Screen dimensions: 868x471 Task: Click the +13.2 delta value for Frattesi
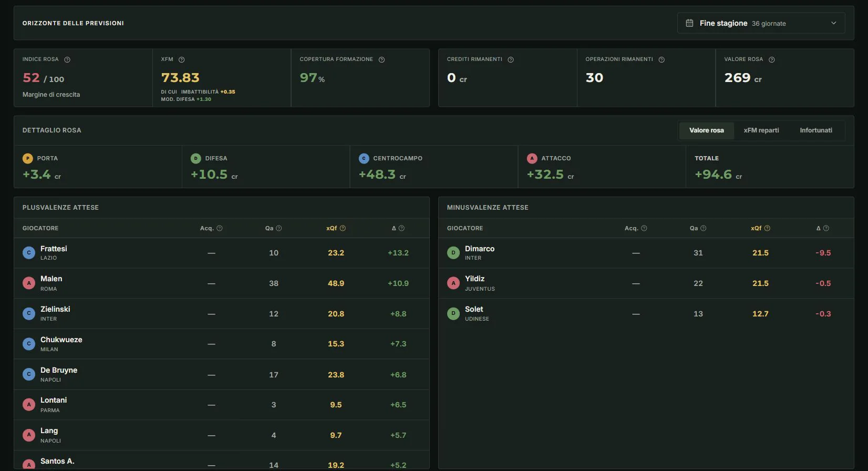(398, 253)
